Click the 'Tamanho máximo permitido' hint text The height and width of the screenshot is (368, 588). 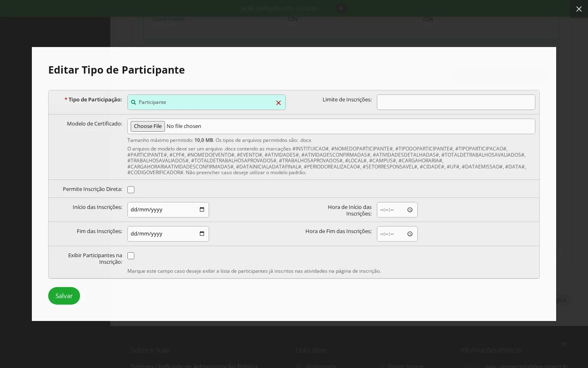(219, 140)
